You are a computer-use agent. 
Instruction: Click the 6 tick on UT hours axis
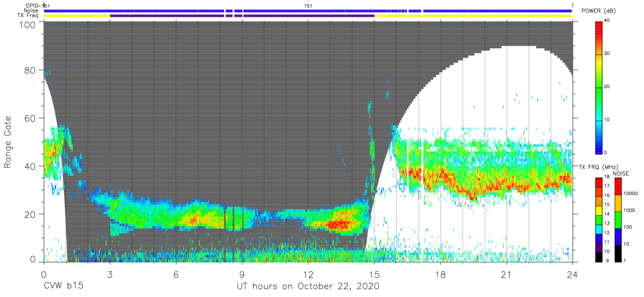(x=176, y=274)
